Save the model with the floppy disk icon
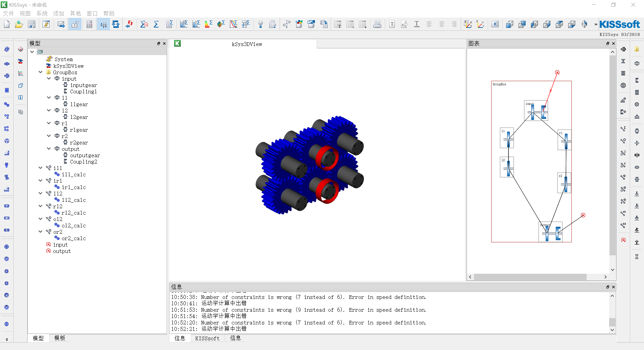 click(x=32, y=24)
